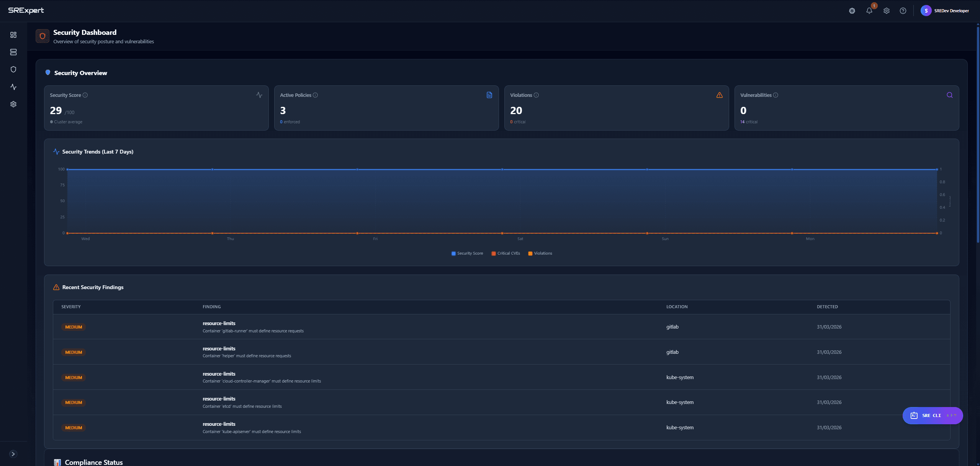Click the magnifier icon on Vulnerabilities card

click(x=949, y=95)
